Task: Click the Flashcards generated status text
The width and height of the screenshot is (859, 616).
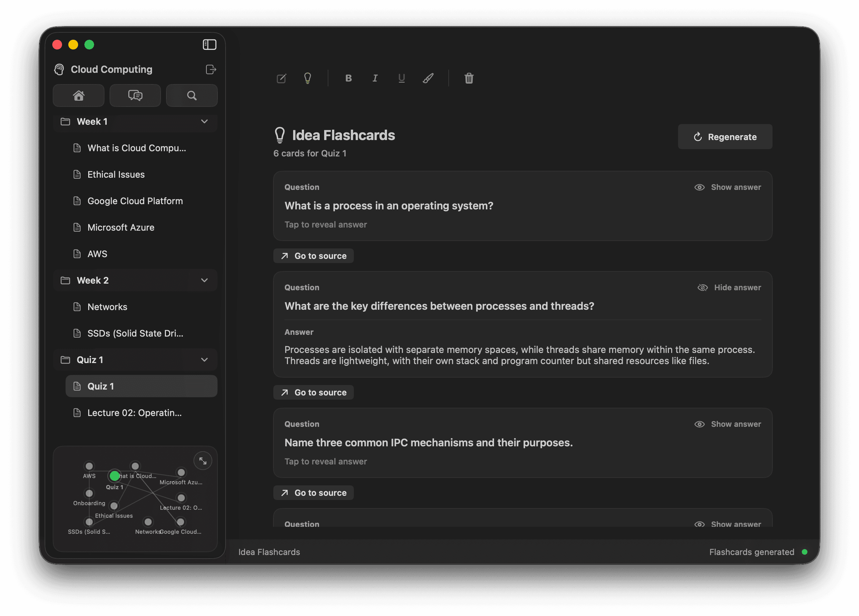Action: [x=751, y=552]
